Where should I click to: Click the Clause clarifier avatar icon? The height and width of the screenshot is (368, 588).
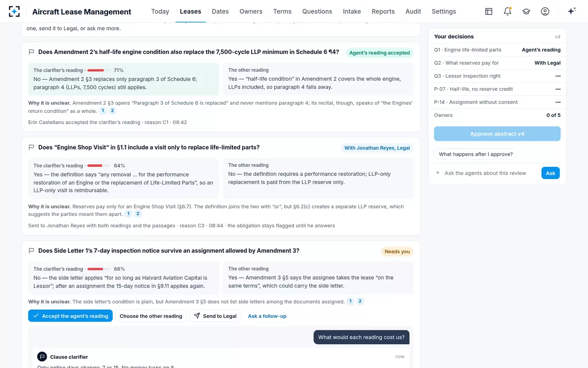(x=42, y=357)
